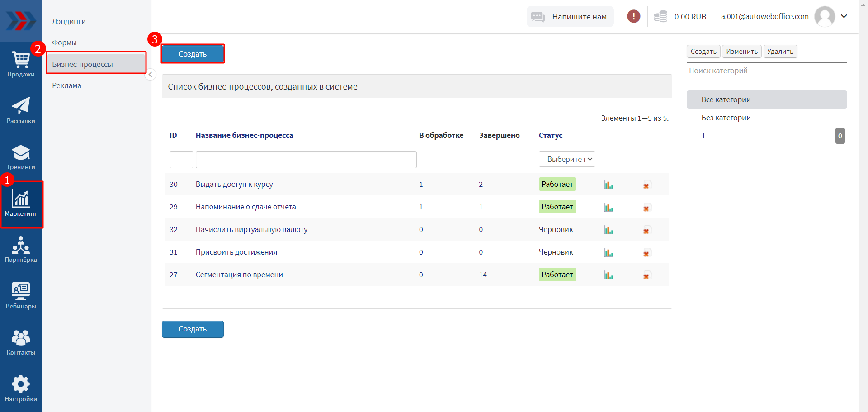868x412 pixels.
Task: Focus the ID filter field
Action: [181, 160]
